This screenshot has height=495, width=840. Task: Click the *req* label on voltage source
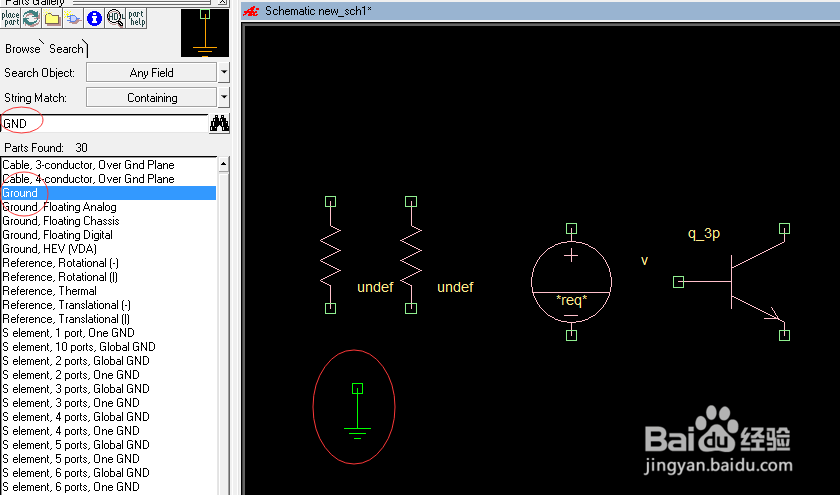[572, 300]
